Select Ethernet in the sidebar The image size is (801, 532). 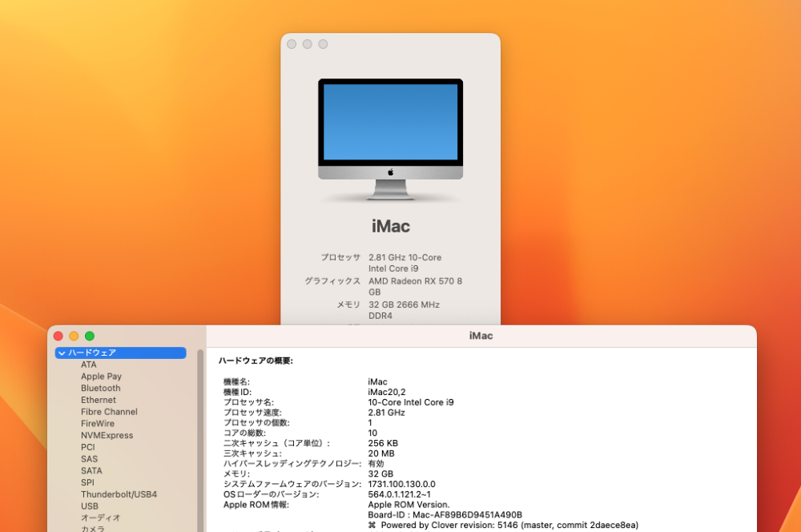98,400
